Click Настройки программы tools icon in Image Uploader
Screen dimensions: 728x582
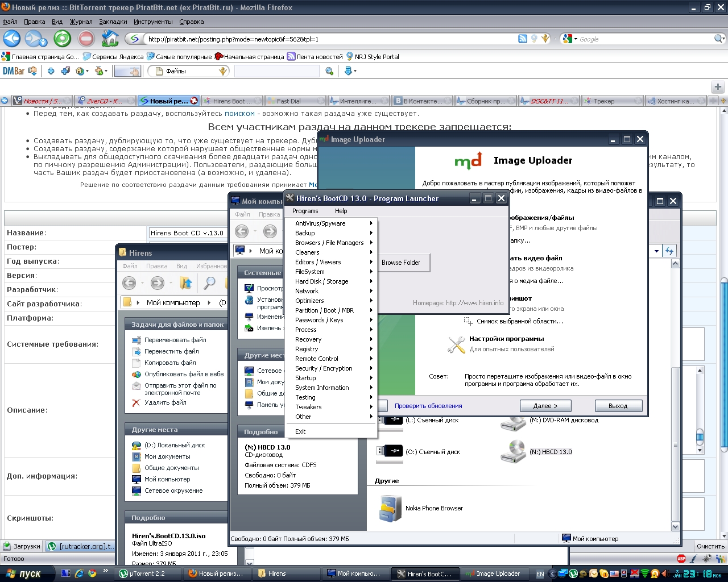pyautogui.click(x=456, y=344)
